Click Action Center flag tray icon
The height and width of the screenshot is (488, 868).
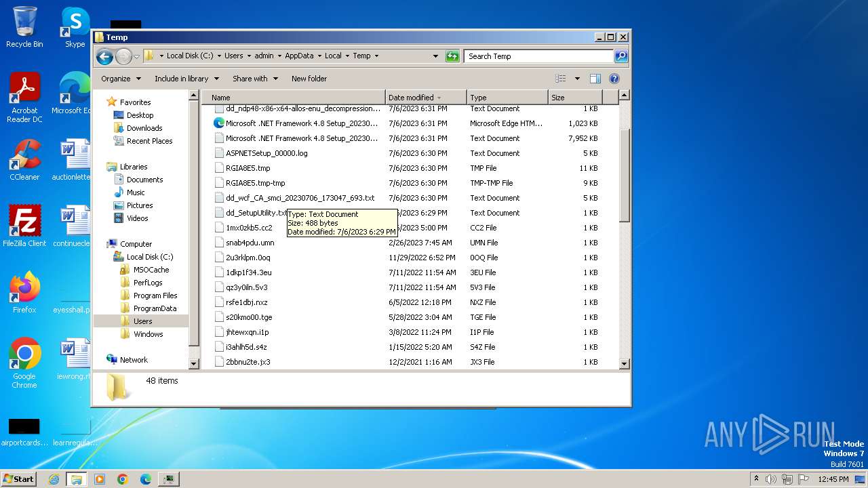tap(804, 479)
